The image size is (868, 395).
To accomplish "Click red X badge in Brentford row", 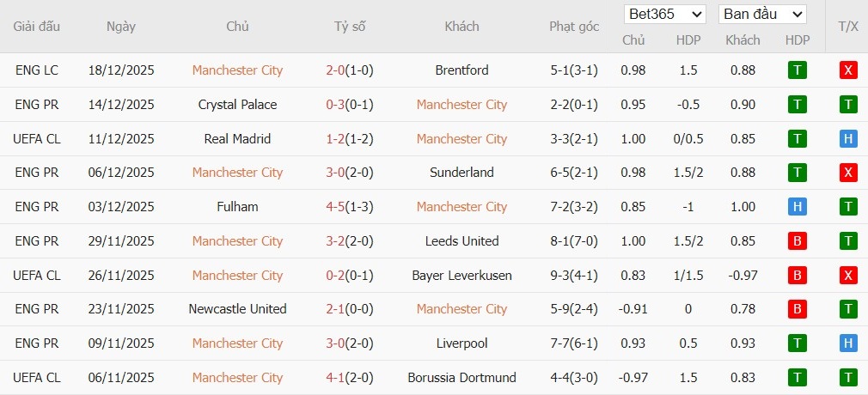I will click(x=848, y=70).
